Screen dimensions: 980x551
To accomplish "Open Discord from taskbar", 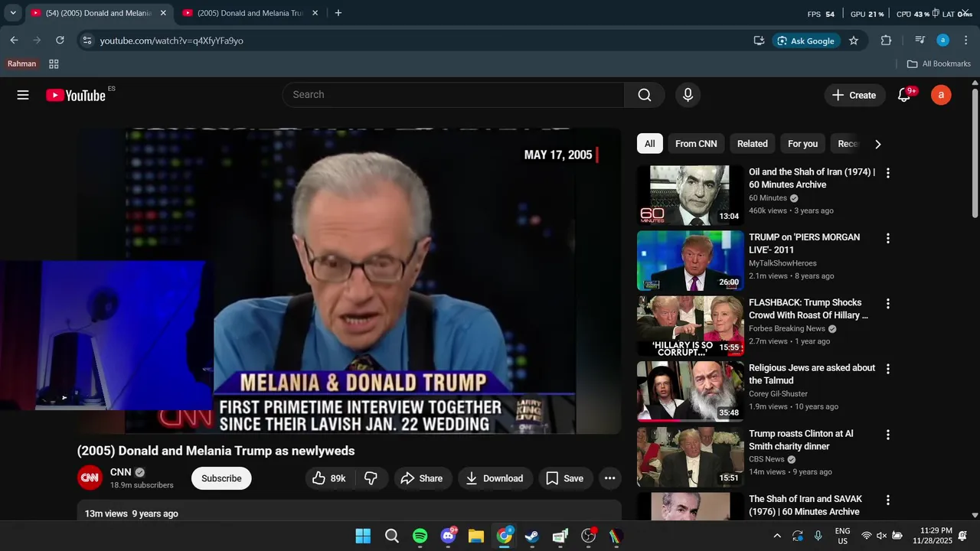I will point(449,536).
